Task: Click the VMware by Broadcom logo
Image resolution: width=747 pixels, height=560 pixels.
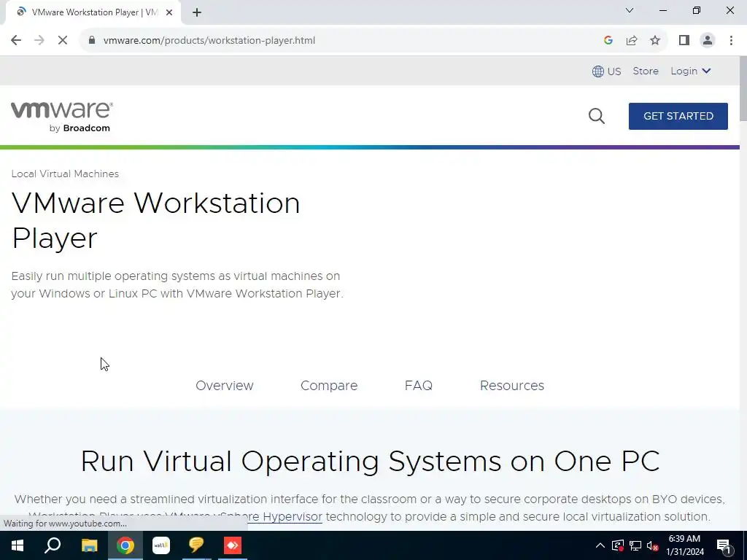Action: coord(62,117)
